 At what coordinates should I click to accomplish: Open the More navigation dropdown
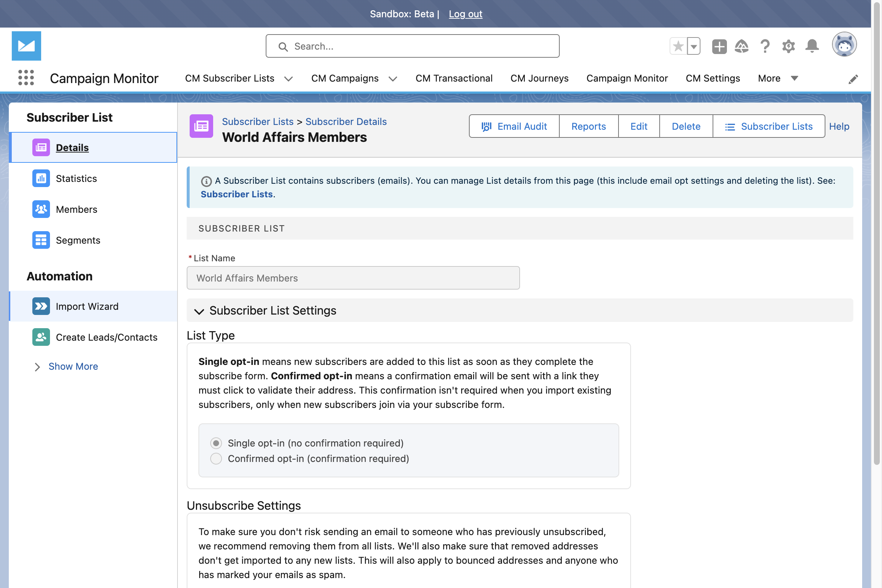tap(778, 78)
